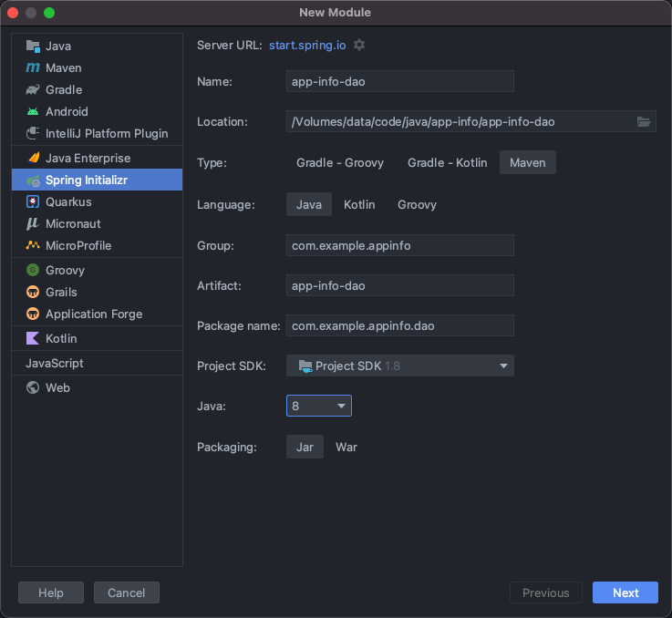Choose Kotlin as the language option
This screenshot has width=672, height=618.
point(359,204)
